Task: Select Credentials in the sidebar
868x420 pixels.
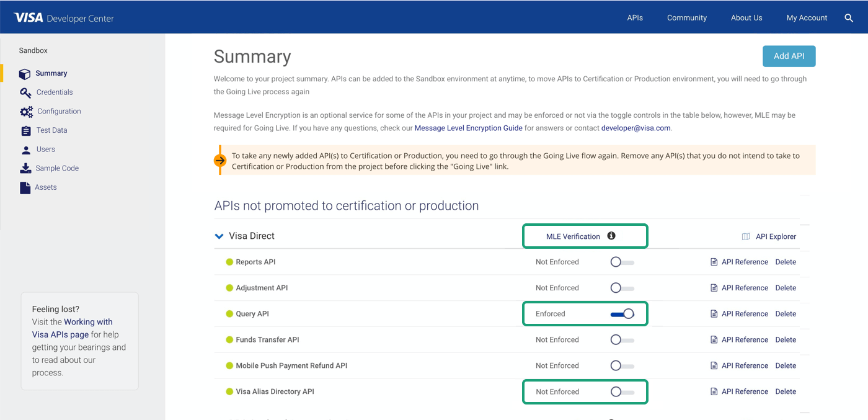Action: click(55, 92)
